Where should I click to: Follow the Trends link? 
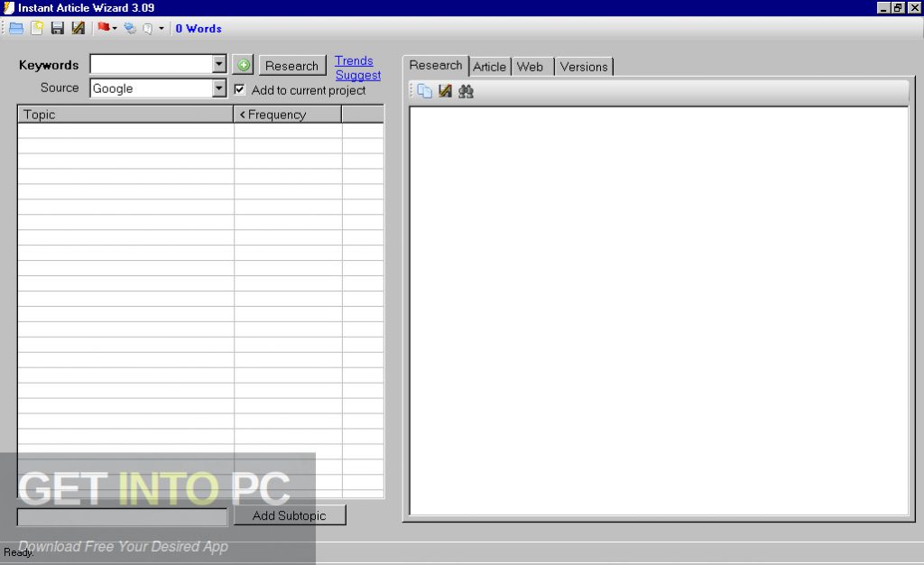pyautogui.click(x=354, y=60)
